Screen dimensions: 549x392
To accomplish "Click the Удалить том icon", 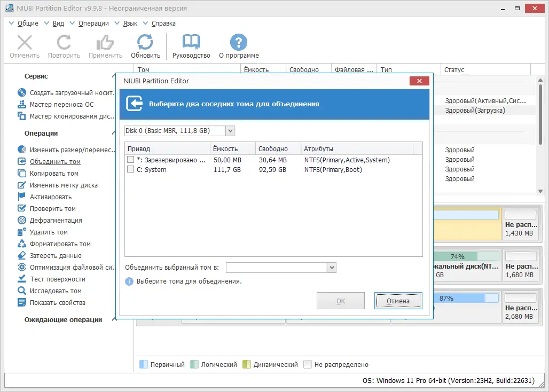I will (x=22, y=232).
